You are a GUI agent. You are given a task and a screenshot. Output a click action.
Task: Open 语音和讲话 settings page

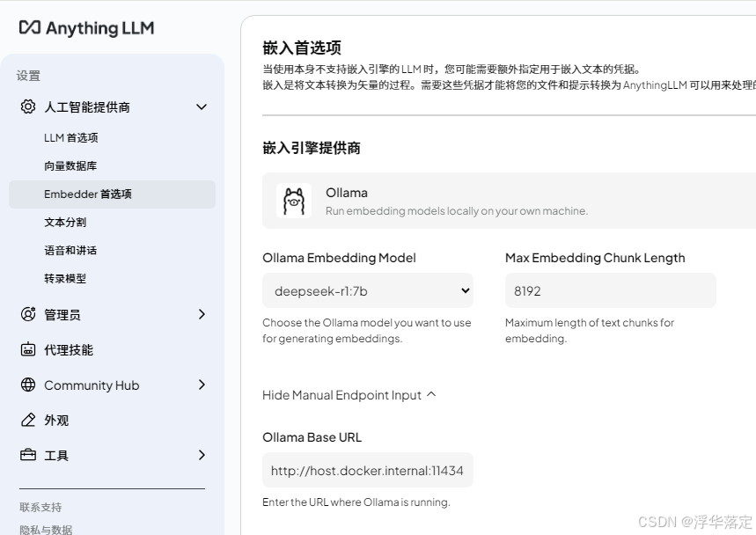(x=70, y=250)
